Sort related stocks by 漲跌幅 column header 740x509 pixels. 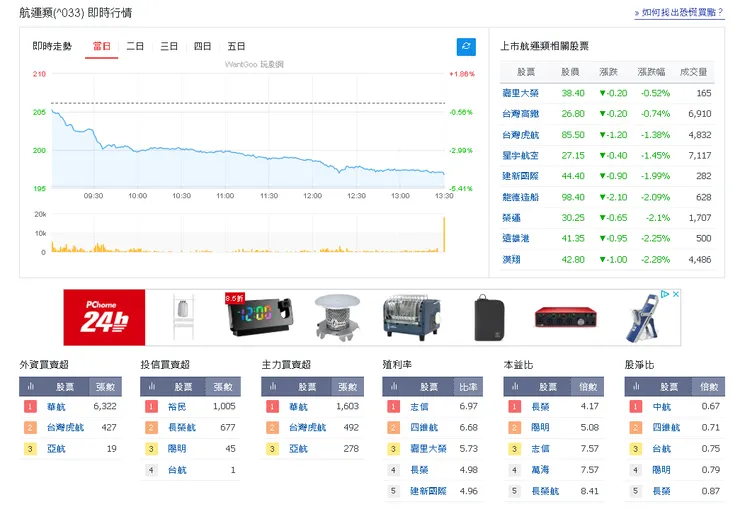(651, 72)
